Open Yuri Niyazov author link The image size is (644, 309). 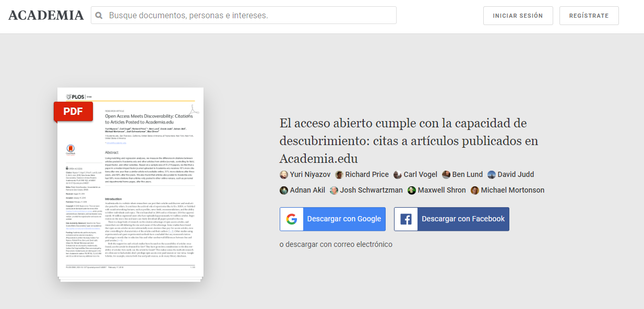click(310, 175)
